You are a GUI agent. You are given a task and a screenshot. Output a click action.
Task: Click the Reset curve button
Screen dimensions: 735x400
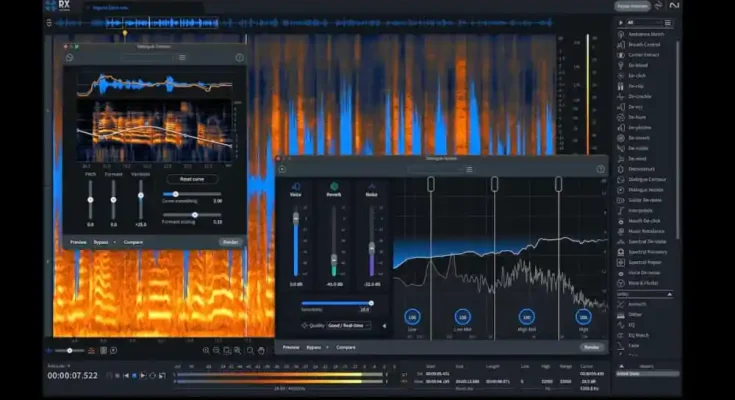point(193,179)
